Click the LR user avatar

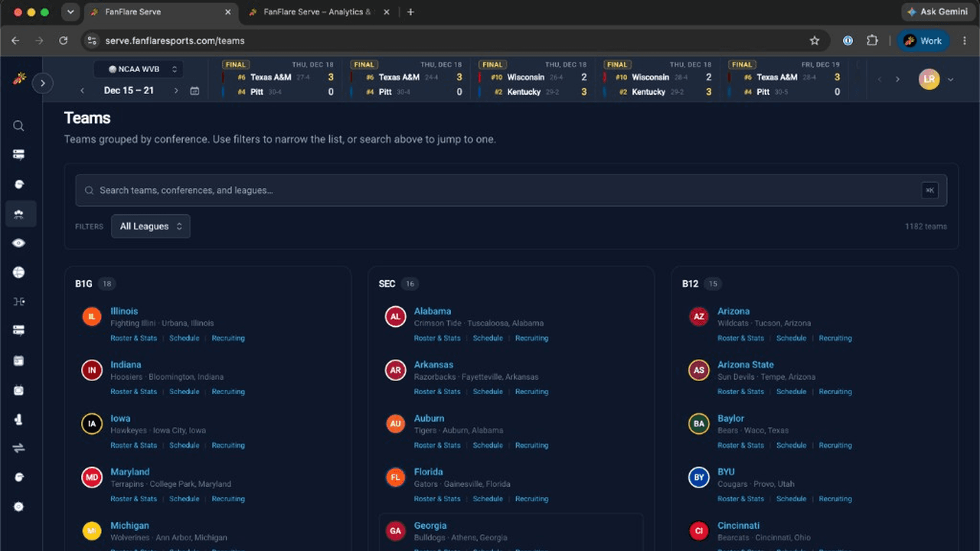point(929,80)
